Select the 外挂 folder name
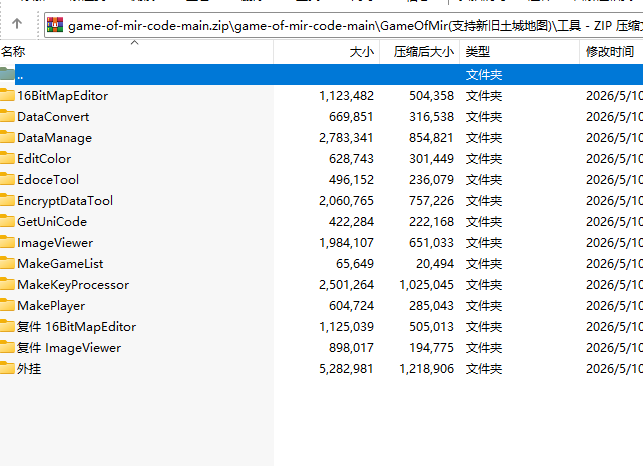 coord(29,369)
